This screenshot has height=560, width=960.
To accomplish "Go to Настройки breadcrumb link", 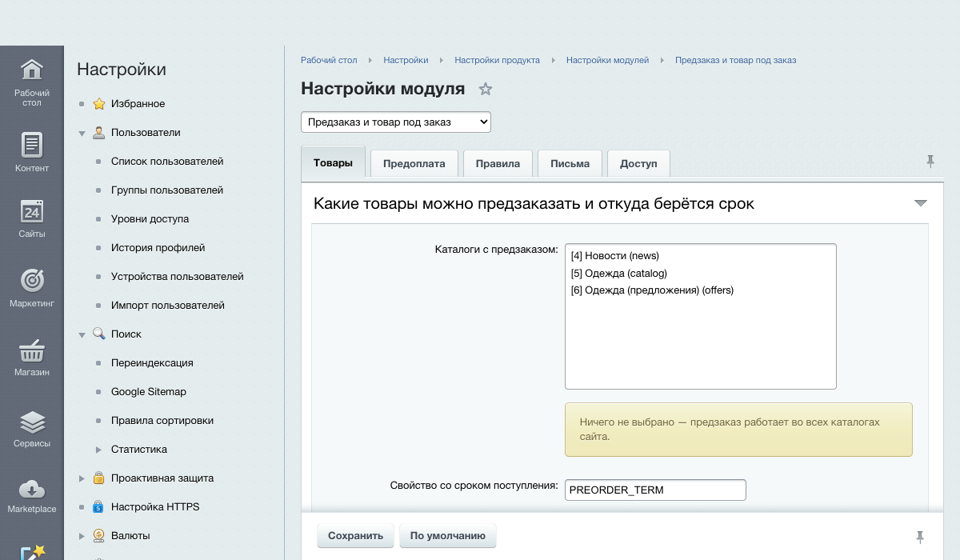I will pos(406,60).
